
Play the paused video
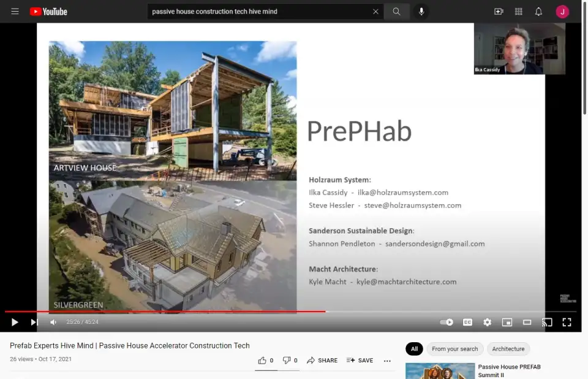[15, 322]
